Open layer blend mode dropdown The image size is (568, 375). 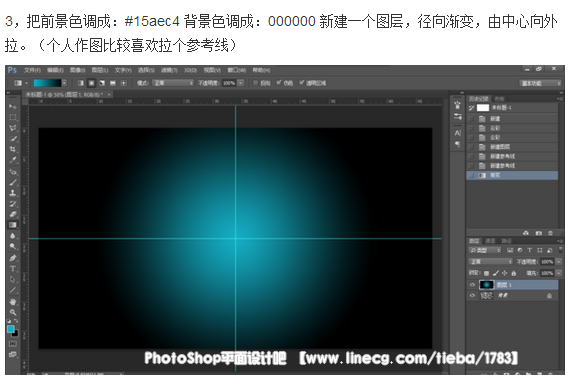(490, 262)
